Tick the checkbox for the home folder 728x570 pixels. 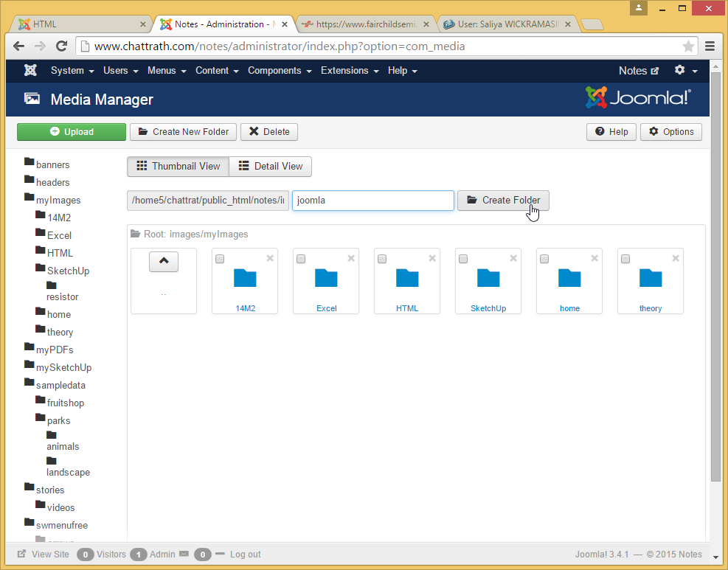tap(544, 259)
